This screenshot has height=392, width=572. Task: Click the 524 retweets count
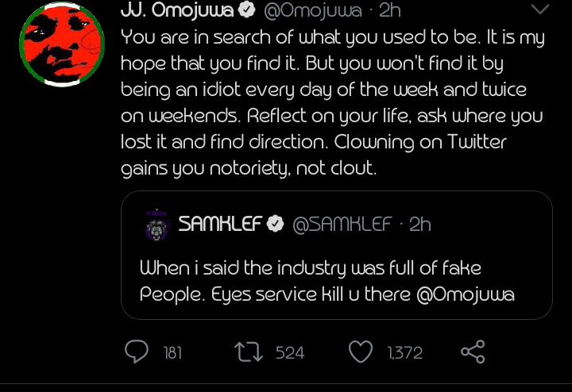tap(290, 352)
